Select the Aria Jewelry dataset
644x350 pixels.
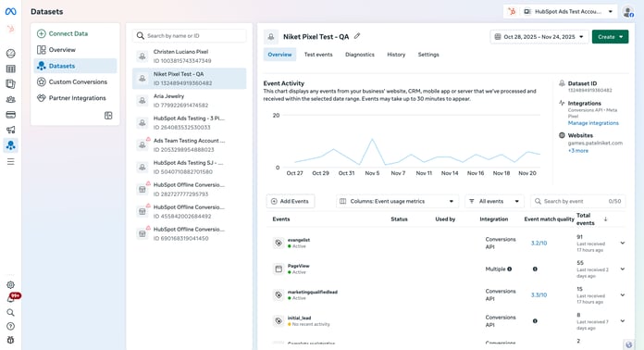tap(190, 101)
